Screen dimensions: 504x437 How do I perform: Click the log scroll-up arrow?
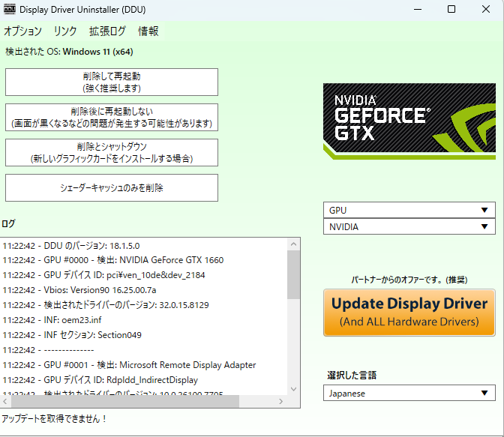[293, 244]
